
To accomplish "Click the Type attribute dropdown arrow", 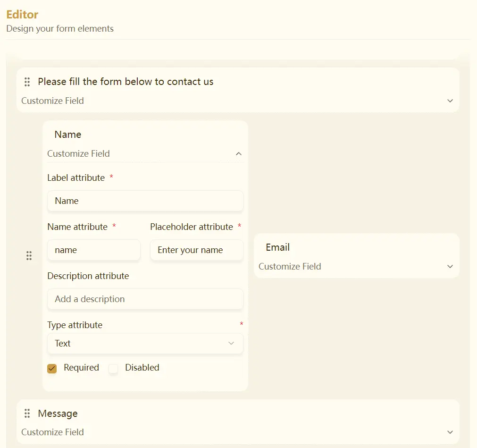I will pyautogui.click(x=231, y=343).
